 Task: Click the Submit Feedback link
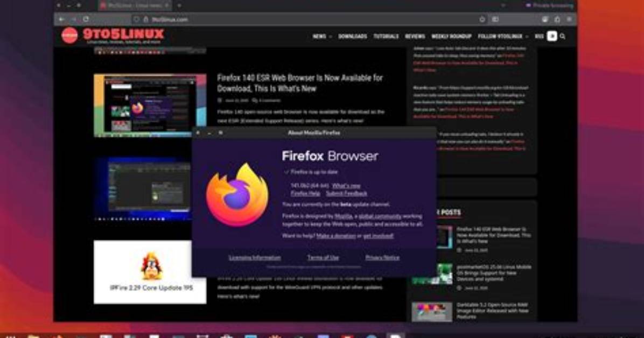pos(347,193)
